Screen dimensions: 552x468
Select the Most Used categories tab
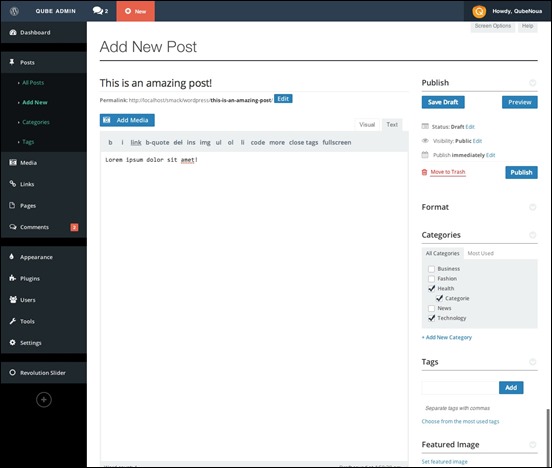(x=481, y=253)
